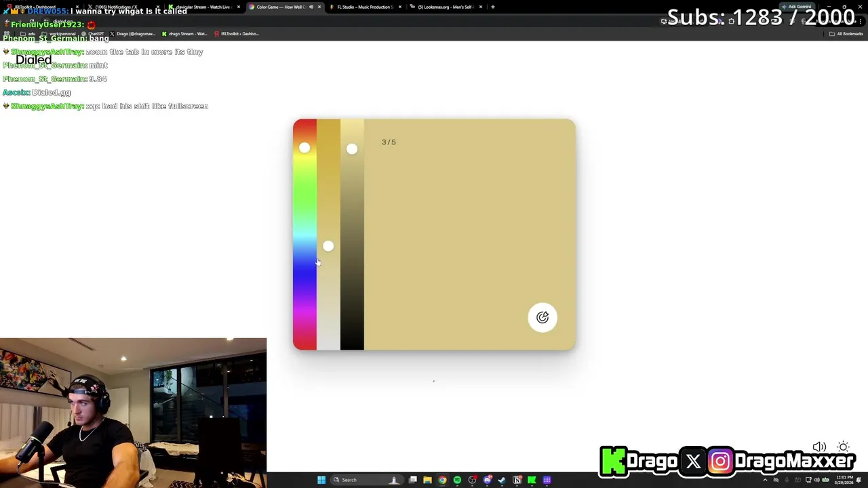
Task: Open the drago Stream bookmark
Action: [184, 33]
